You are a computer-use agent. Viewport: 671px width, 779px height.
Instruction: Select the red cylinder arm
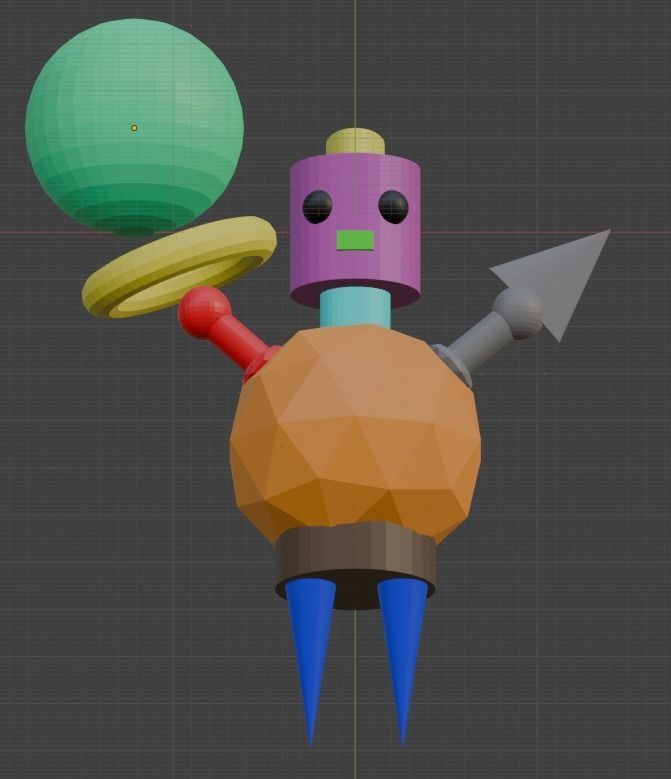240,341
